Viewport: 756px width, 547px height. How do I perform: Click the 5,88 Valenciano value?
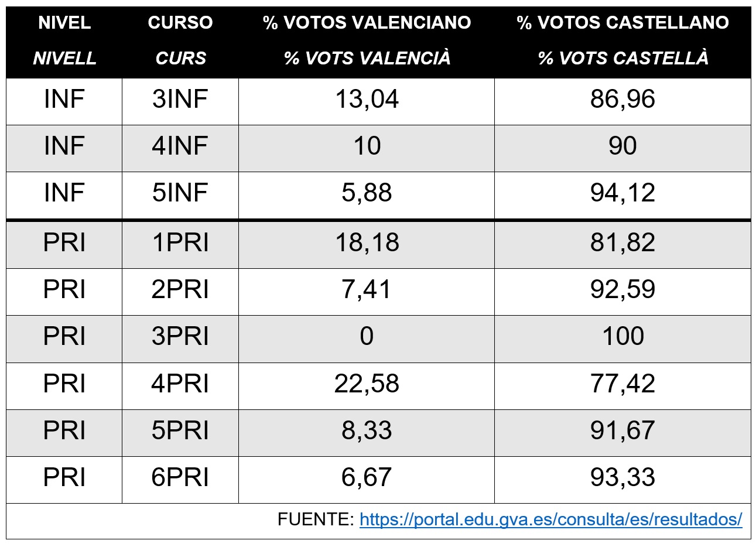pos(367,193)
